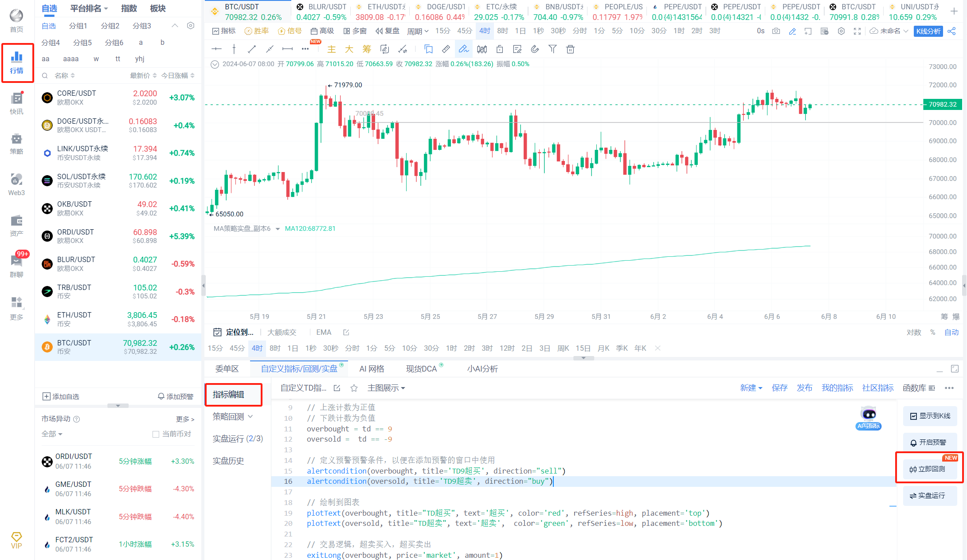Switch to the 小AI分析 tab
This screenshot has width=967, height=560.
pyautogui.click(x=482, y=369)
